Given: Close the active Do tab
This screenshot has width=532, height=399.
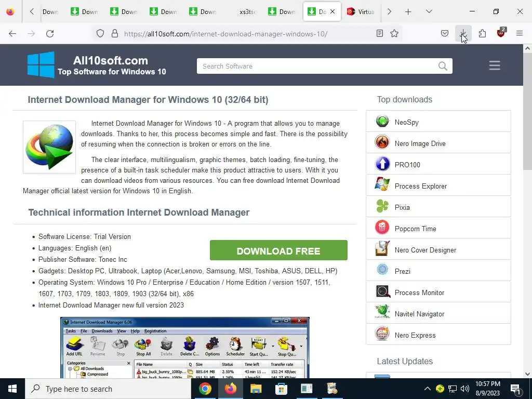Looking at the screenshot, I should [x=332, y=11].
